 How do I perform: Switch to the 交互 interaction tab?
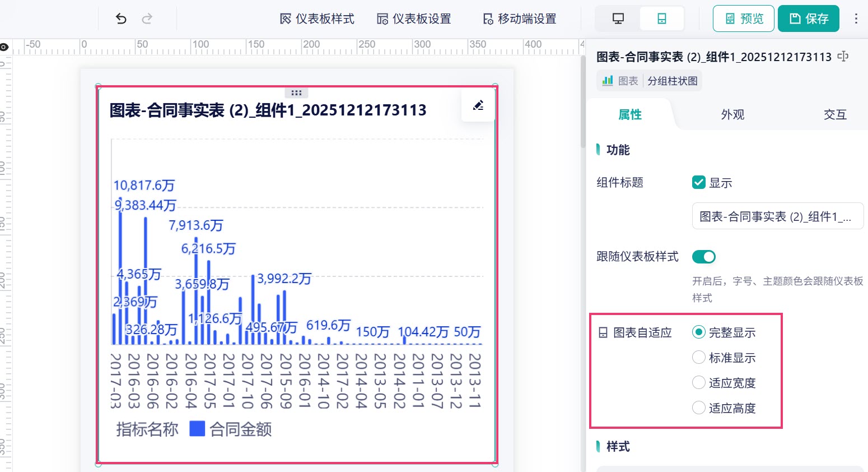(x=835, y=114)
